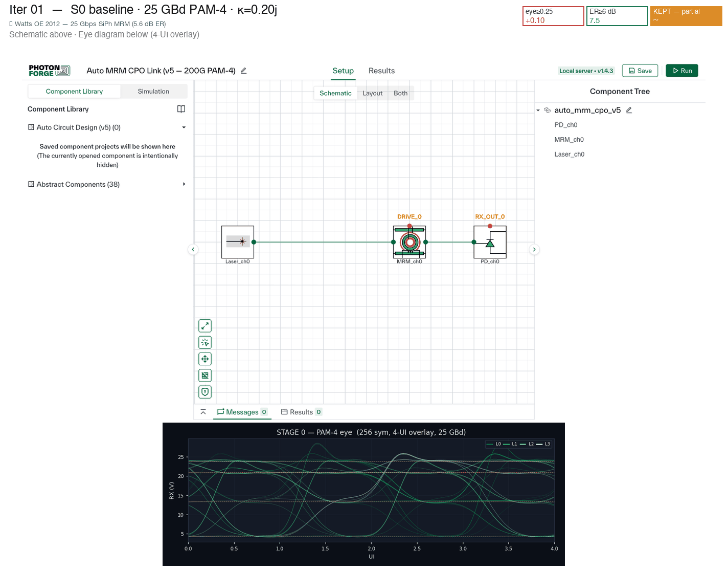Select the PD_ch0 photodiode block
The width and height of the screenshot is (728, 572).
(490, 242)
